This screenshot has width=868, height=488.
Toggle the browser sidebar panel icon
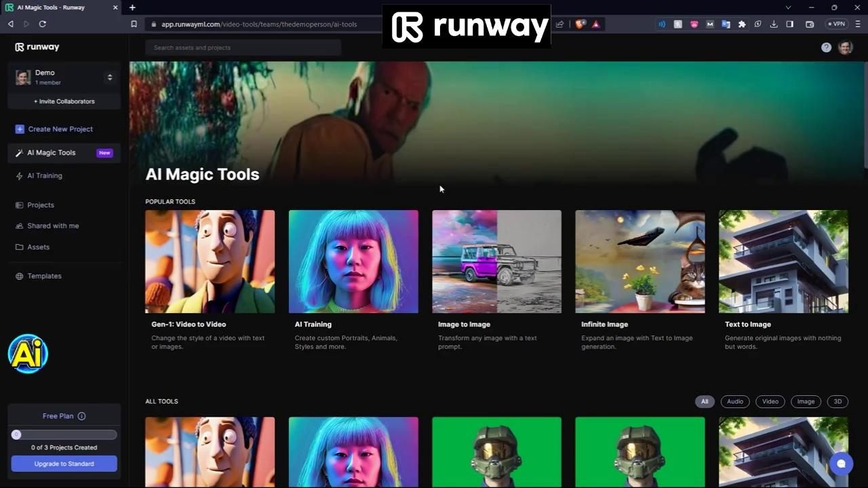click(x=790, y=24)
